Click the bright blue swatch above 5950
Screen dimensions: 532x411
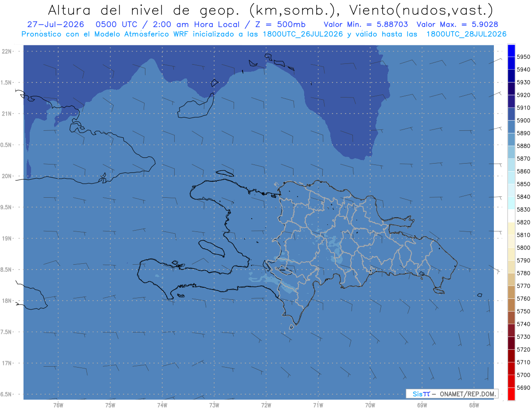tap(511, 51)
